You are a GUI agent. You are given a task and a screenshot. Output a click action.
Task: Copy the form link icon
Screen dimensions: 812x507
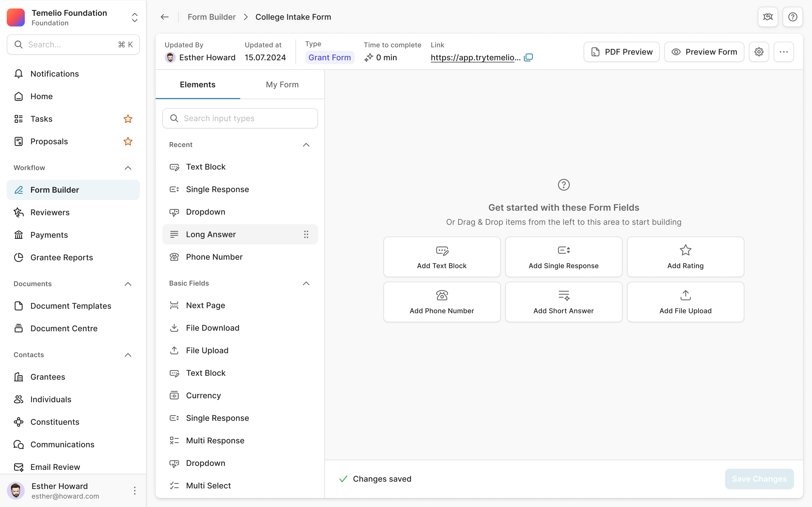(528, 57)
